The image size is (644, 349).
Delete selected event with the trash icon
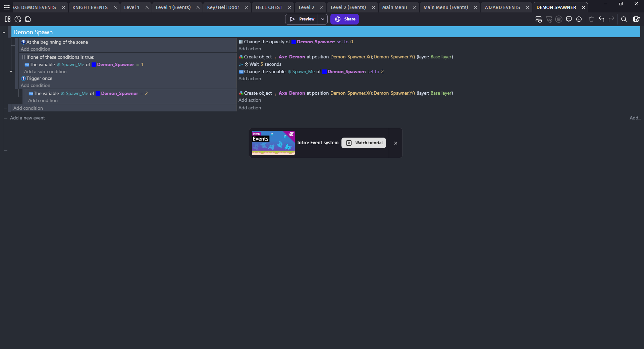(x=591, y=19)
